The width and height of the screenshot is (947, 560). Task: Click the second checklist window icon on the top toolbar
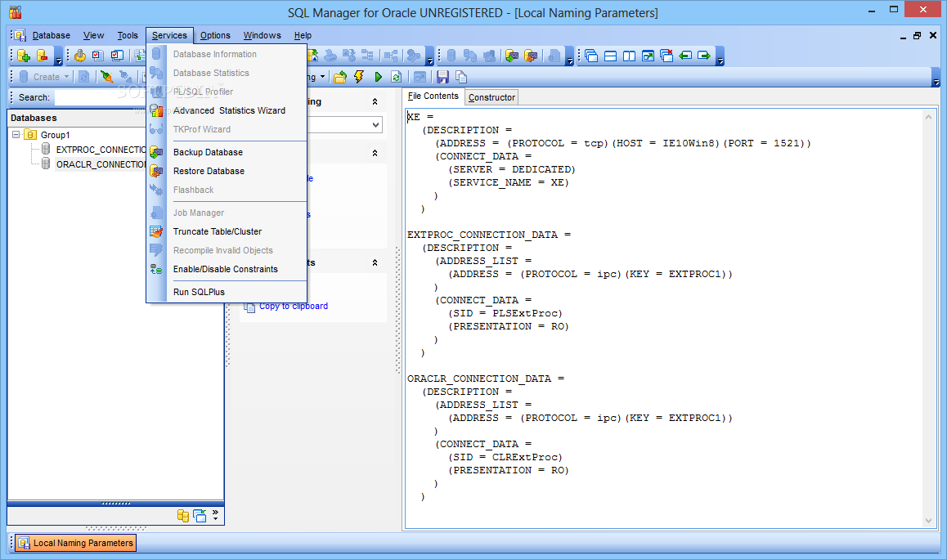click(x=117, y=56)
